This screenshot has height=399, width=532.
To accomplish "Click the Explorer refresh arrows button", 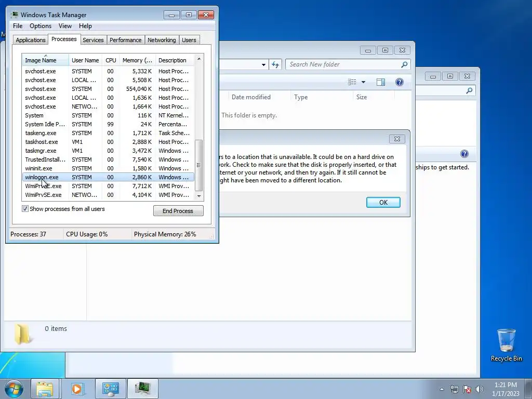I will (275, 64).
